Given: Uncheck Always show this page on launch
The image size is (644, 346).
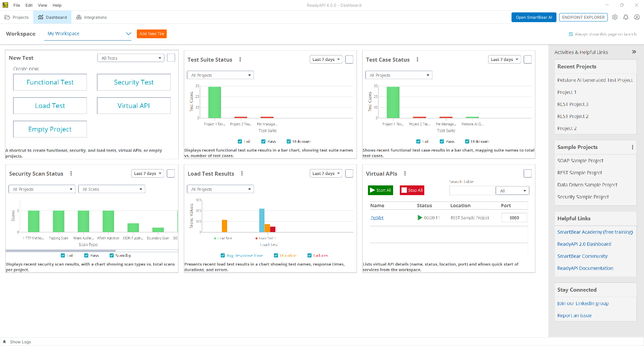Looking at the screenshot, I should pyautogui.click(x=571, y=34).
